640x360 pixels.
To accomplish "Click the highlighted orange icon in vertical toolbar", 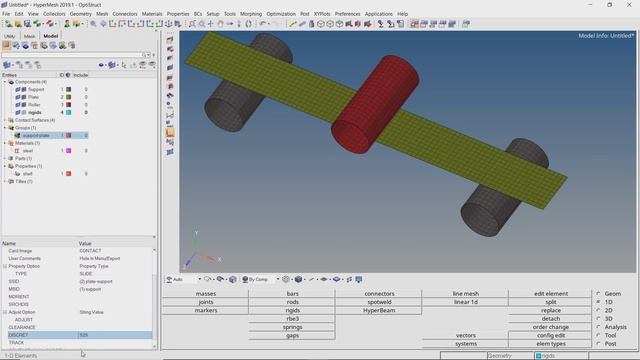I will tap(170, 133).
